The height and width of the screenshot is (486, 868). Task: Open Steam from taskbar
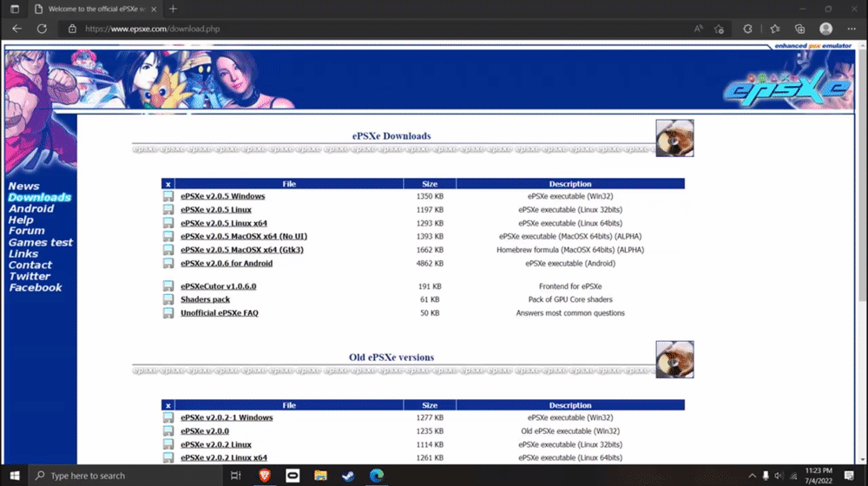coord(348,476)
